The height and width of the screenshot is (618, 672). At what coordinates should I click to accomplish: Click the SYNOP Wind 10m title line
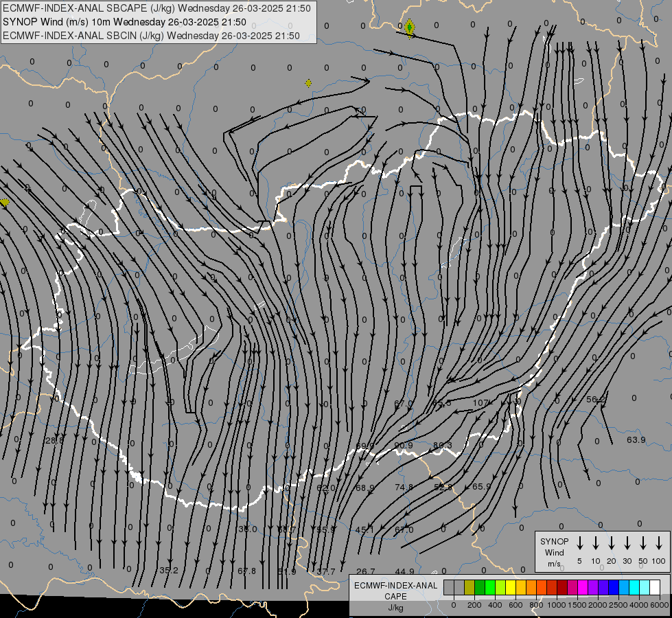coord(124,22)
